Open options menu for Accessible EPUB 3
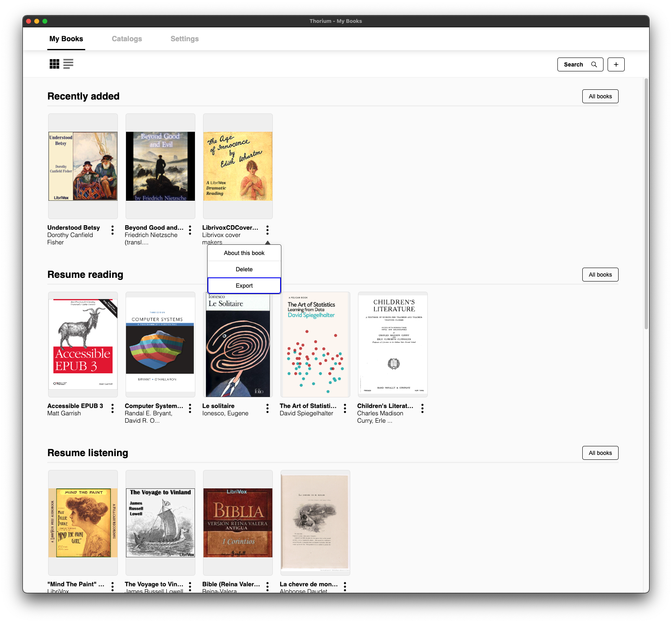Viewport: 672px width, 623px height. click(x=113, y=408)
